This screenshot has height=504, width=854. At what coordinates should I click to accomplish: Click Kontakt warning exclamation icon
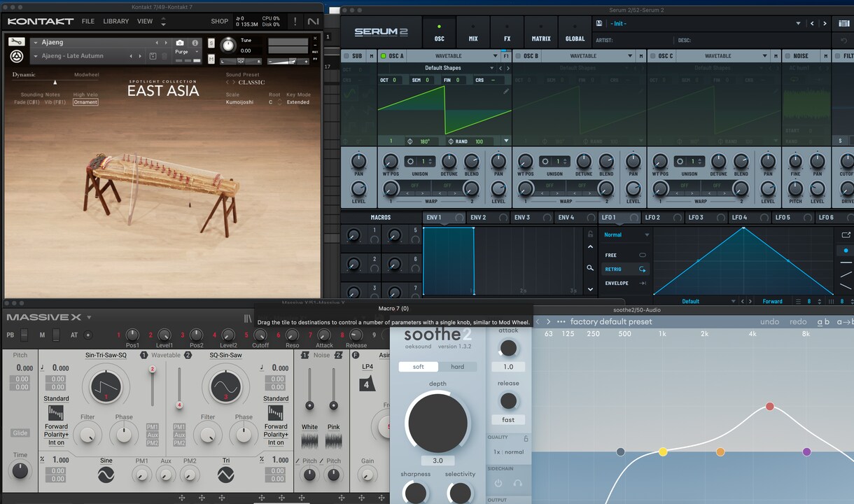[x=295, y=22]
